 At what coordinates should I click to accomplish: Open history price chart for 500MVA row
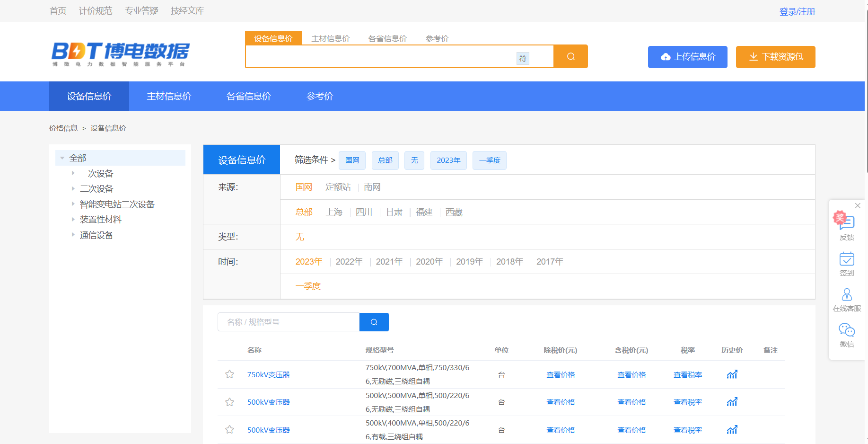[732, 402]
